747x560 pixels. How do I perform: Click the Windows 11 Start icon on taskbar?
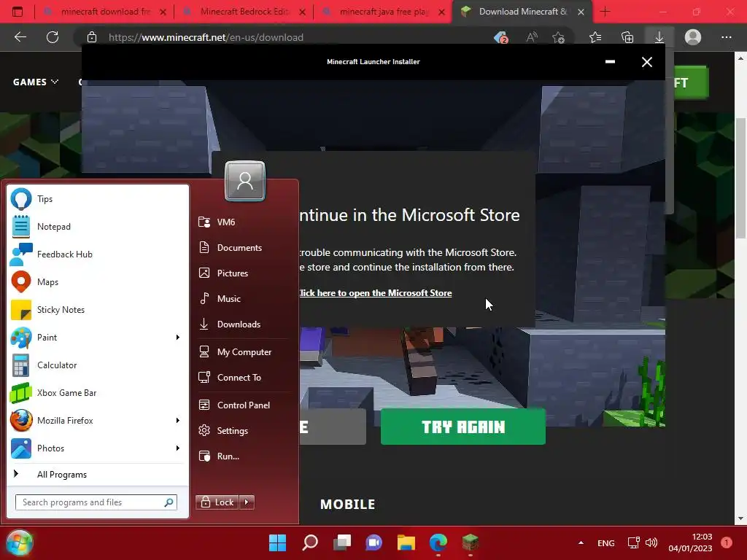tap(278, 542)
